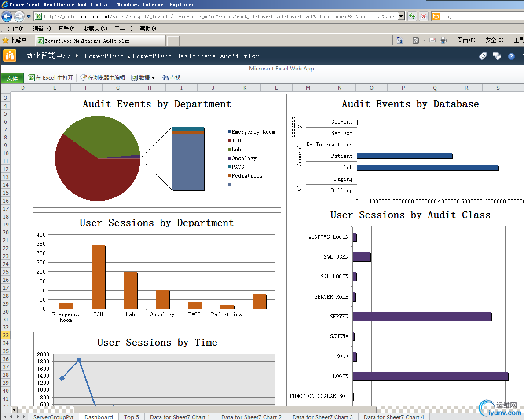The height and width of the screenshot is (420, 524).
Task: Switch to Data for Sheet7 Chart 1 tab
Action: (180, 417)
